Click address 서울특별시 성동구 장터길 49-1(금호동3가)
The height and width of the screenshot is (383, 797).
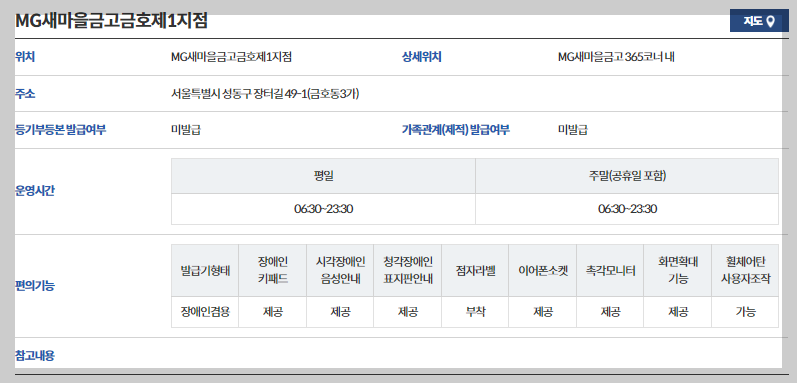point(265,94)
